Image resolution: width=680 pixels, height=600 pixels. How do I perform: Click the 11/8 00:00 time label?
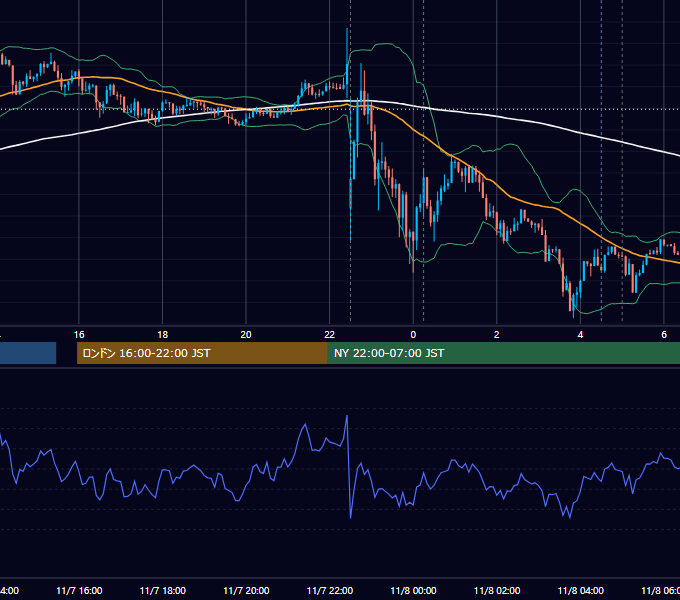(x=413, y=590)
